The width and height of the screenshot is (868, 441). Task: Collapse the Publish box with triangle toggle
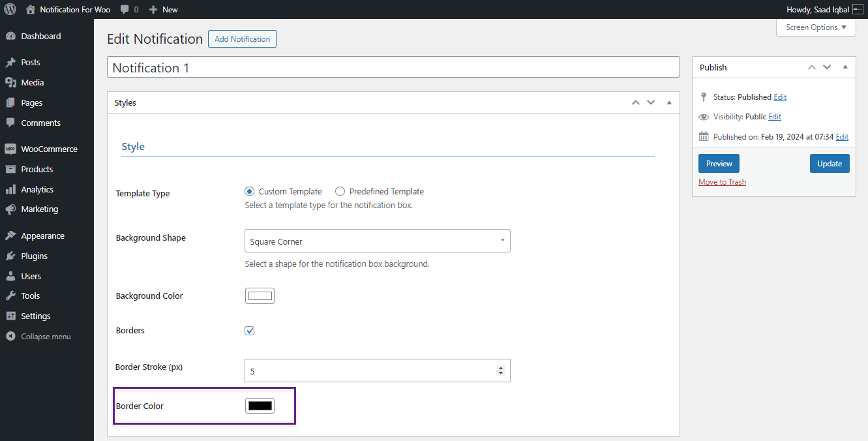pos(845,67)
